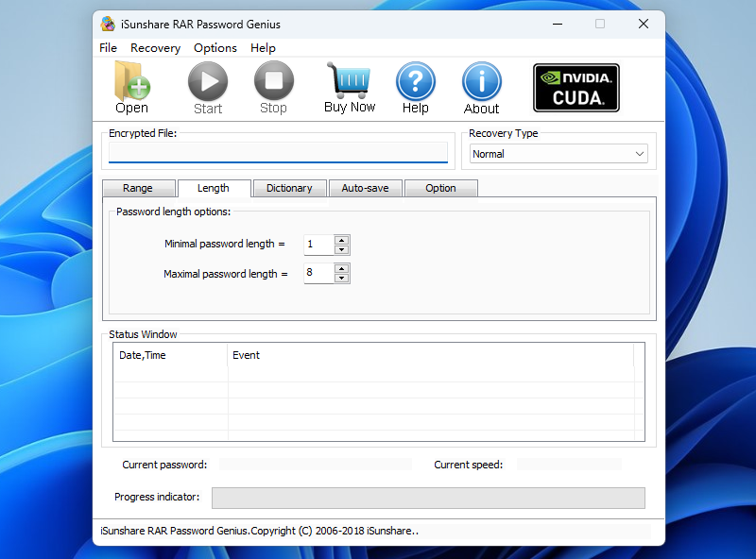Open the Dictionary tab
Image resolution: width=756 pixels, height=559 pixels.
click(x=289, y=188)
